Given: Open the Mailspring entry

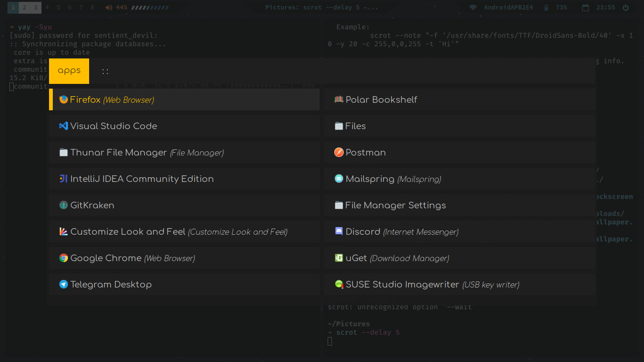Looking at the screenshot, I should click(x=460, y=179).
